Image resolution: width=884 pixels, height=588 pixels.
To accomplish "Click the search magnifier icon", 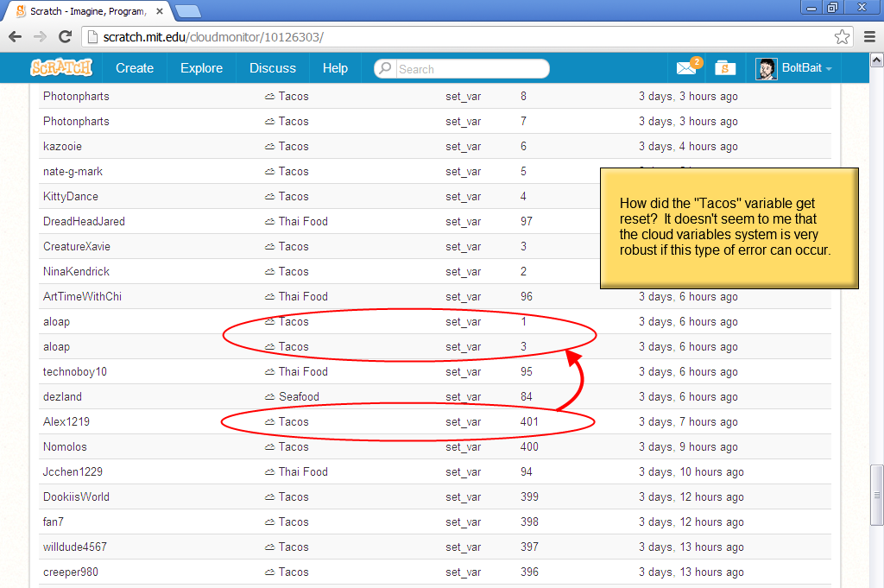I will coord(385,68).
